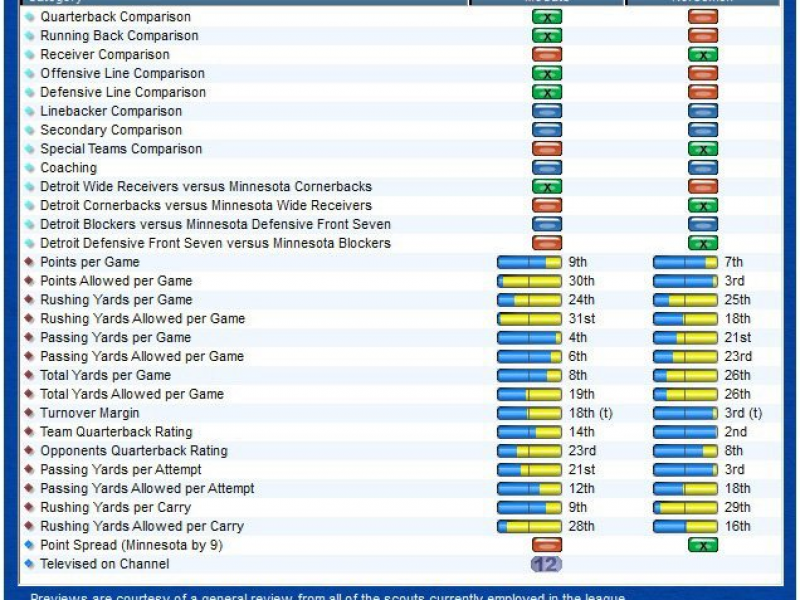800x600 pixels.
Task: Select the Offensive Line Comparison label
Action: (x=122, y=73)
